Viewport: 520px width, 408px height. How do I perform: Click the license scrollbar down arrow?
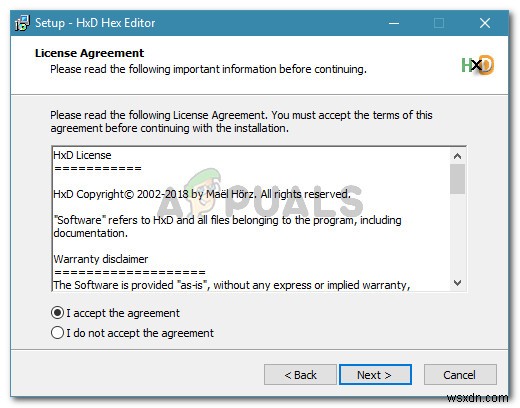(x=457, y=283)
